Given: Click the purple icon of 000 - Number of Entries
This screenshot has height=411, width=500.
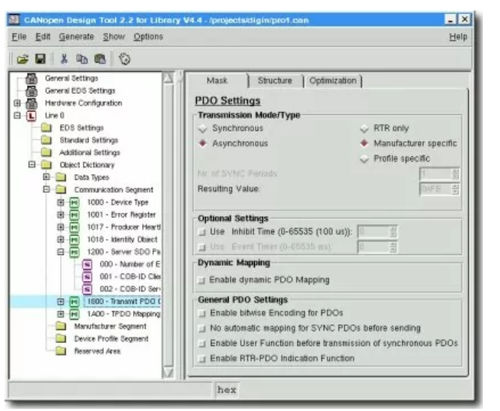Looking at the screenshot, I should coord(87,264).
